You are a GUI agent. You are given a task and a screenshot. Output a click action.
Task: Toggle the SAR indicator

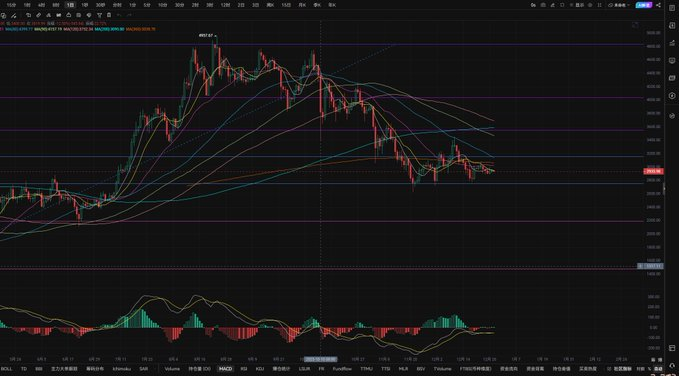click(x=143, y=369)
